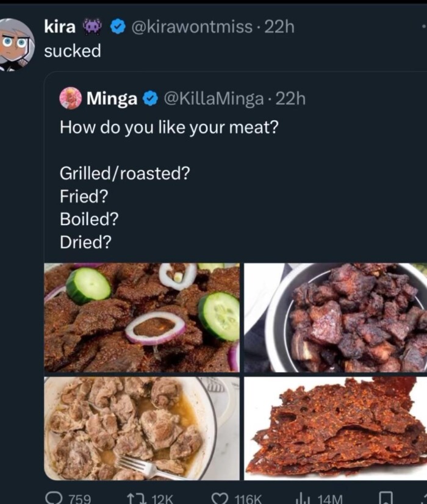Open the view count analytics icon
Viewport: 427px width, 504px height.
point(303,497)
